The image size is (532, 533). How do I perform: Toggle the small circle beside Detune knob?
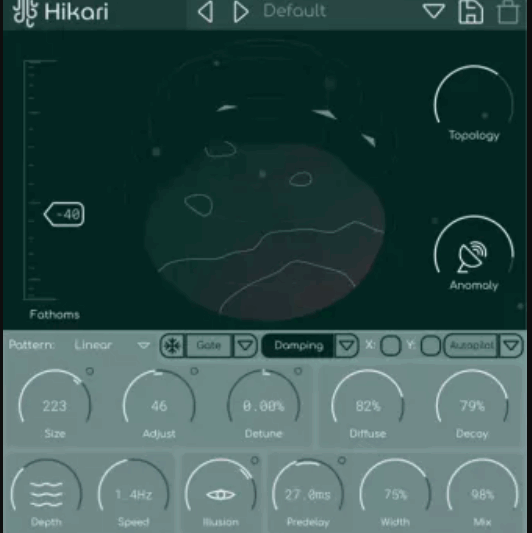tap(298, 371)
